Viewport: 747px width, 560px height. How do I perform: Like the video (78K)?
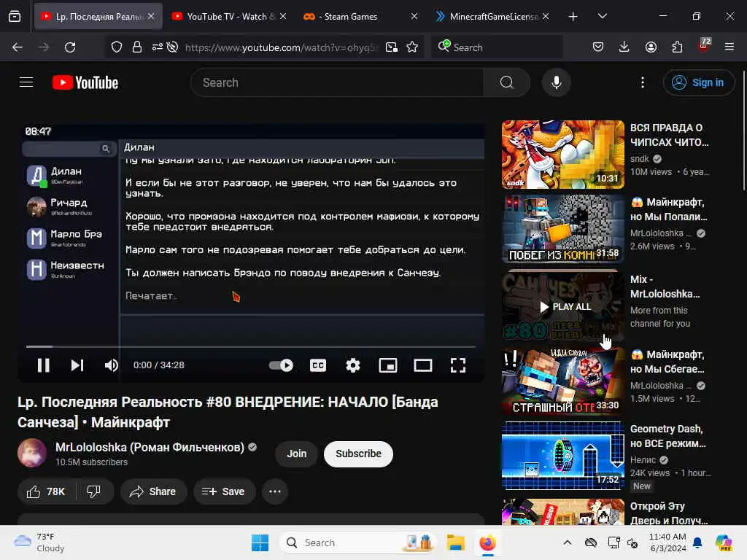46,491
